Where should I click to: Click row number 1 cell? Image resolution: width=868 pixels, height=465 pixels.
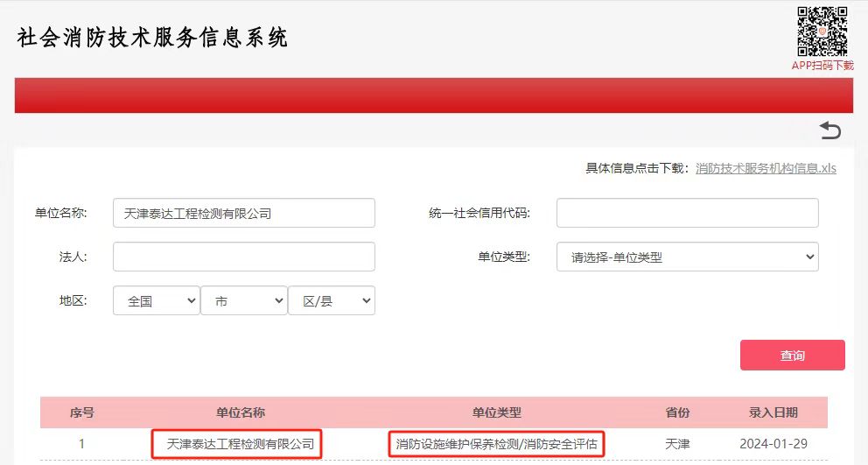pos(82,444)
